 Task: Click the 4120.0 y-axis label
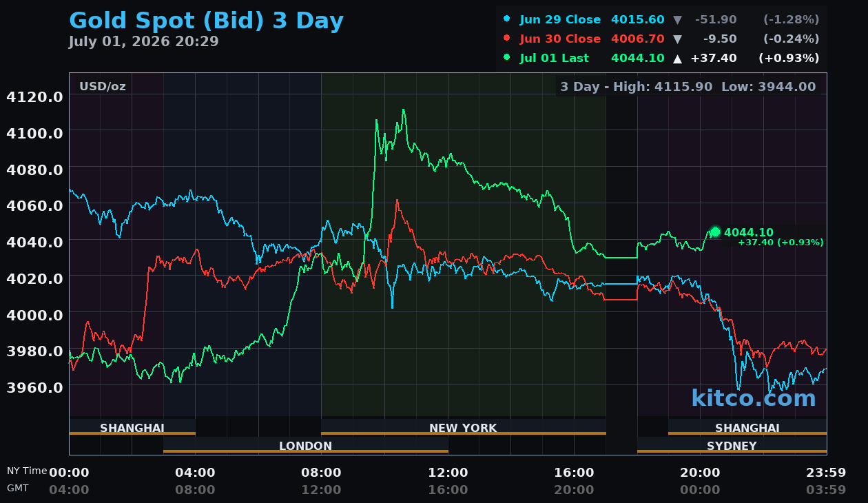click(x=34, y=96)
